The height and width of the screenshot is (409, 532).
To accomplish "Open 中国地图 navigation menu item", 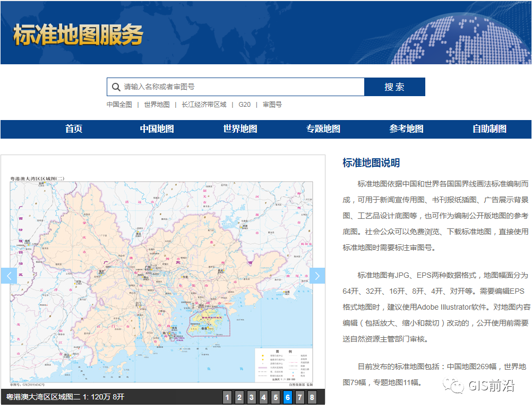I will pos(157,129).
